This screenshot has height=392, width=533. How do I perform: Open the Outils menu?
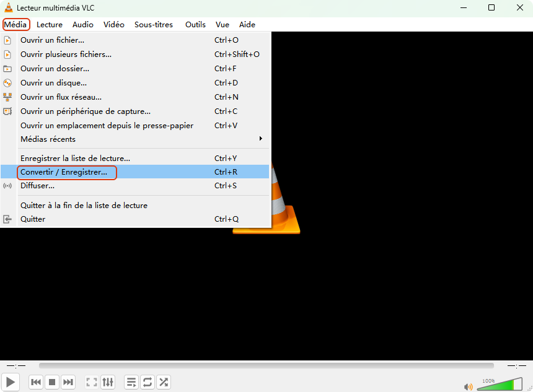195,24
